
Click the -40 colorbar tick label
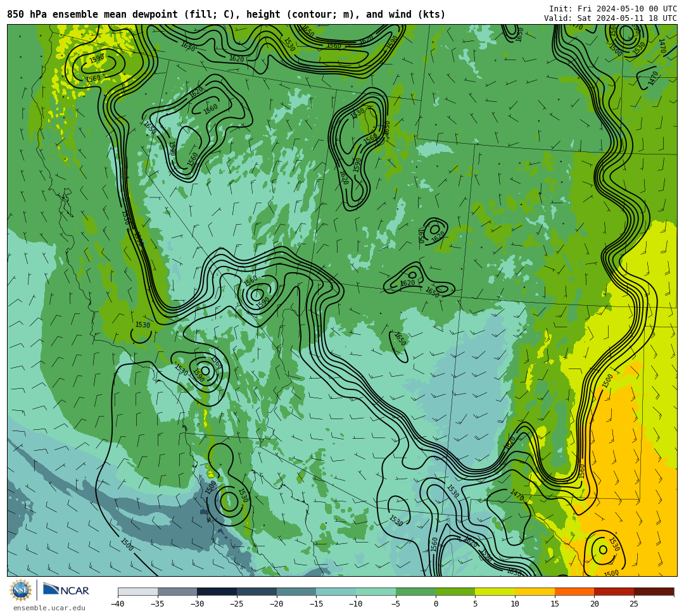pos(118,604)
